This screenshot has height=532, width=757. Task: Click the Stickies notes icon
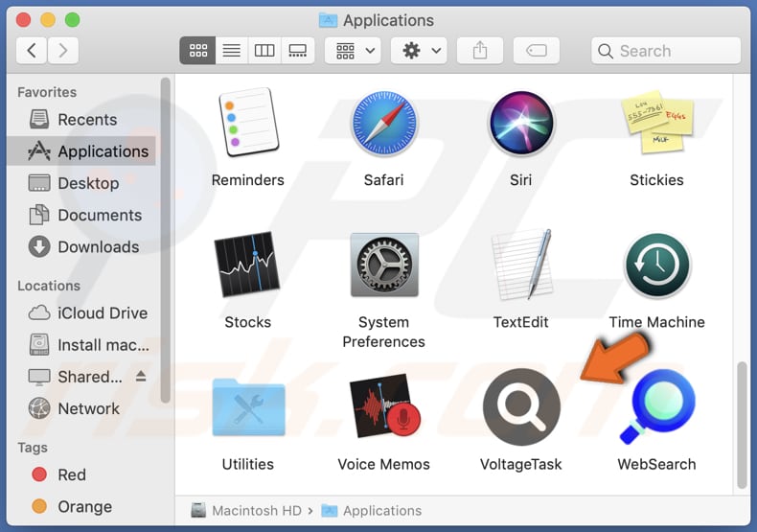[657, 122]
